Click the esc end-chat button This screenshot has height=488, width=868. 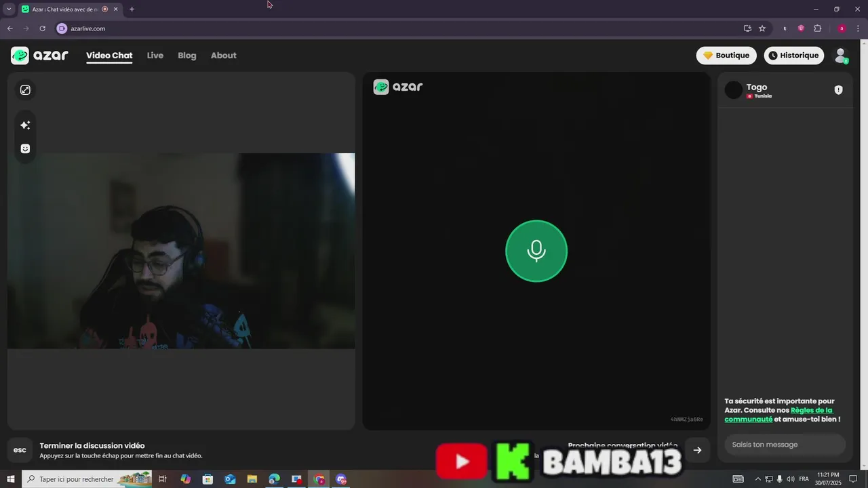click(x=20, y=450)
